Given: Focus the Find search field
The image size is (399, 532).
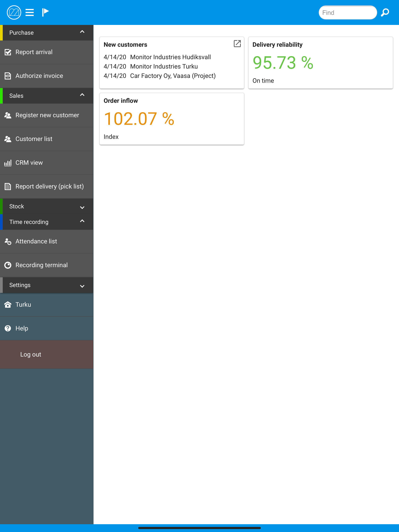Looking at the screenshot, I should (348, 12).
